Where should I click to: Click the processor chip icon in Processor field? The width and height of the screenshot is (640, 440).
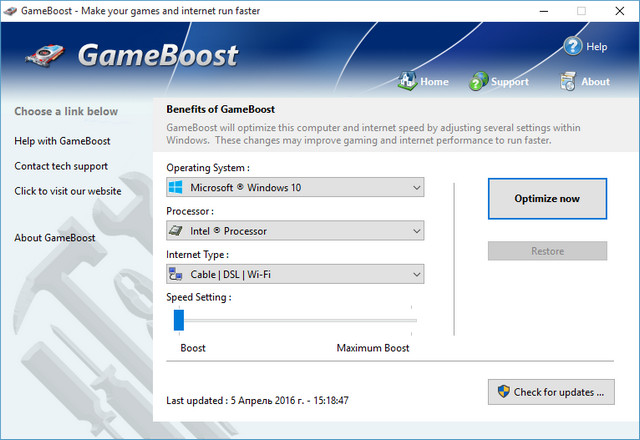tap(177, 231)
